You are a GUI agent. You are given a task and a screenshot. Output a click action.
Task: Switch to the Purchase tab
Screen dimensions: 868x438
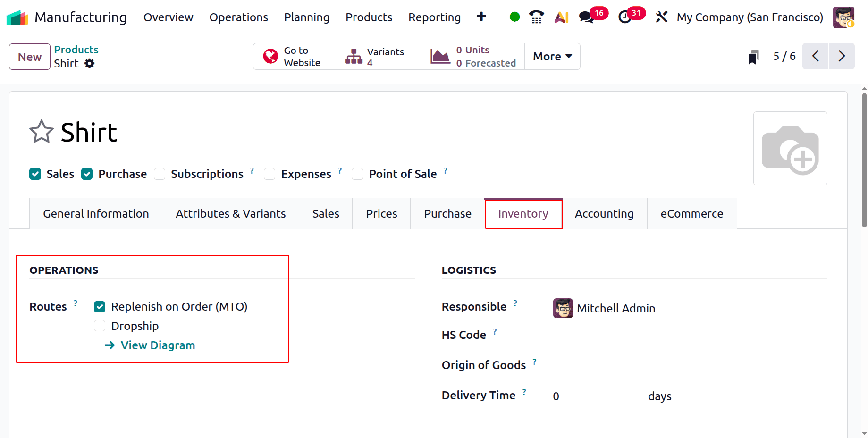coord(447,214)
